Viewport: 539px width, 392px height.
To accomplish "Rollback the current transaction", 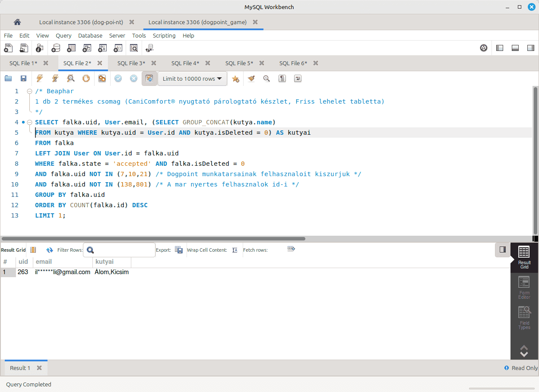I will [x=134, y=79].
